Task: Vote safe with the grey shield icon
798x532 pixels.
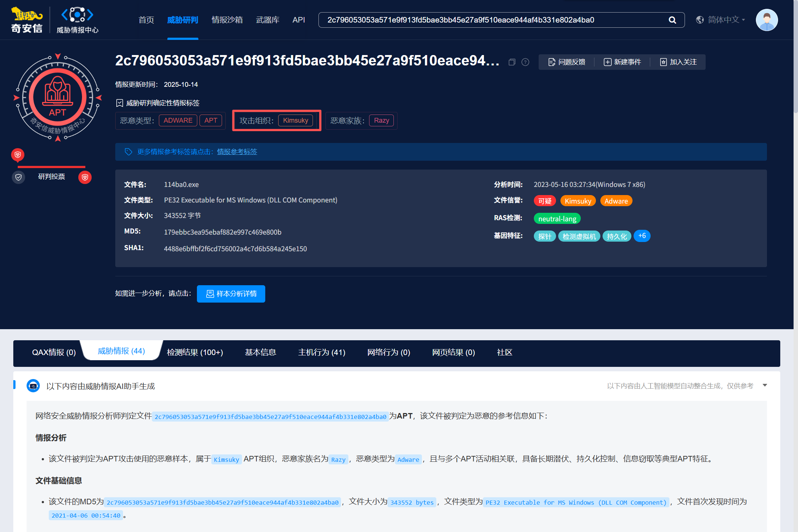Action: click(x=18, y=177)
